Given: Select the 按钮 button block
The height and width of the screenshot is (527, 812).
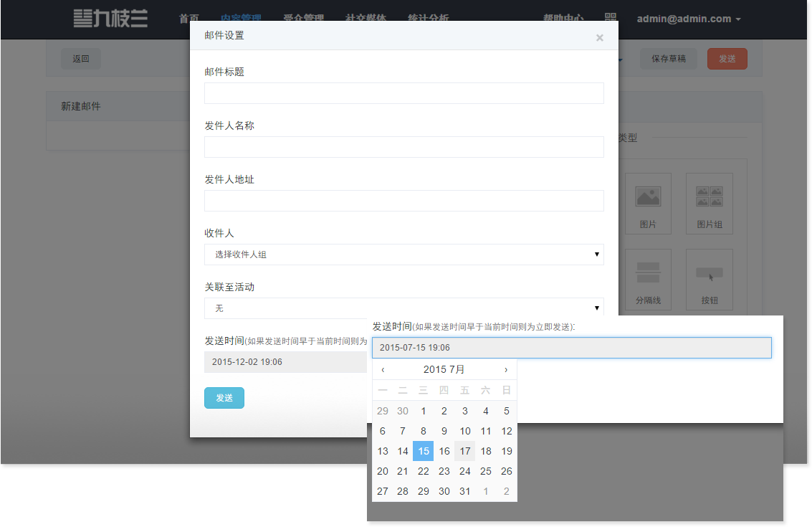Looking at the screenshot, I should (x=710, y=280).
